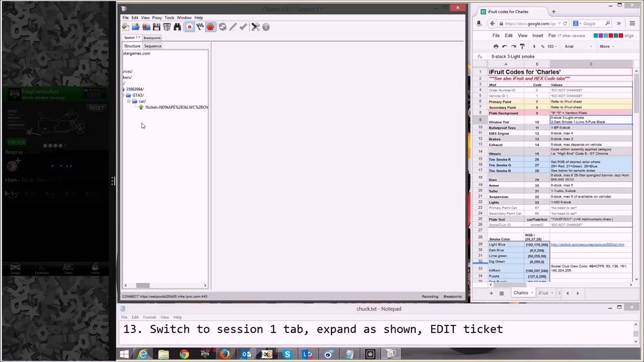Click the Repeat request icon in Charles toolbar

222,27
